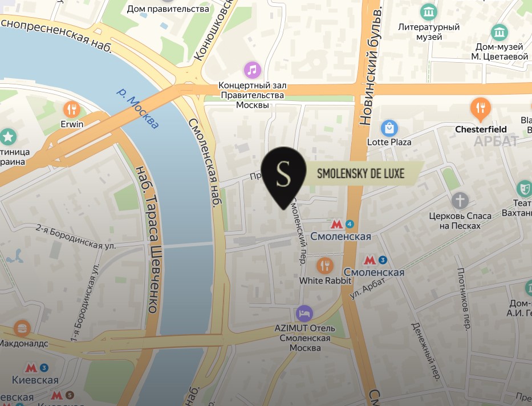Click the Lotte Plaza shopping bag icon

pyautogui.click(x=389, y=128)
